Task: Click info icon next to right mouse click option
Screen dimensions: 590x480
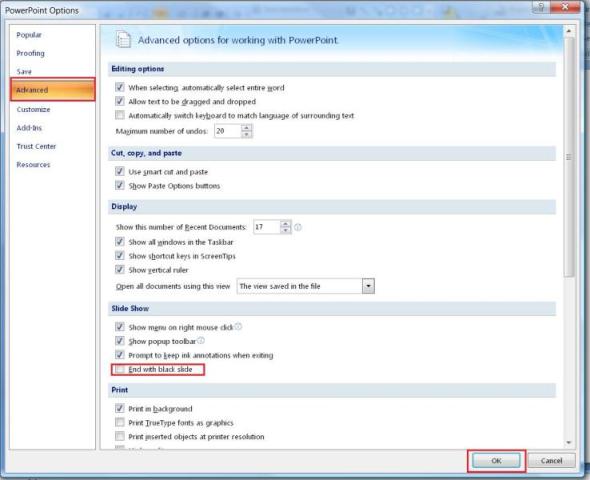Action: [238, 327]
